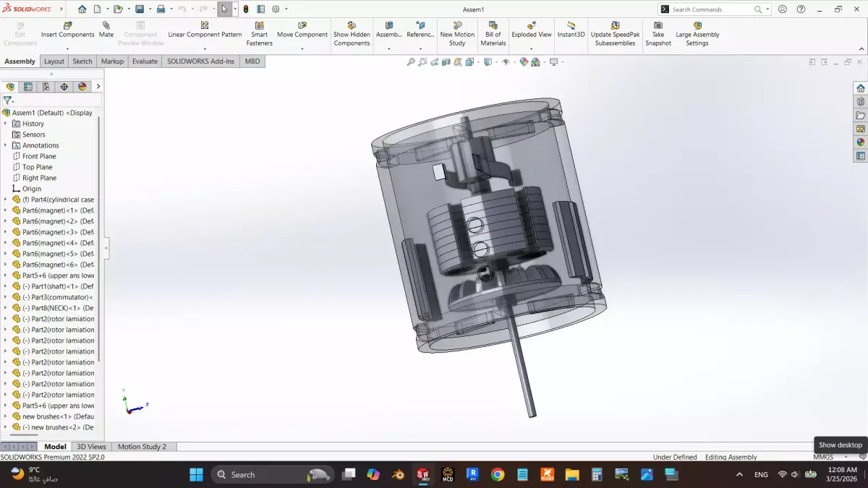
Task: Save the assembly with the Save icon
Action: click(140, 9)
